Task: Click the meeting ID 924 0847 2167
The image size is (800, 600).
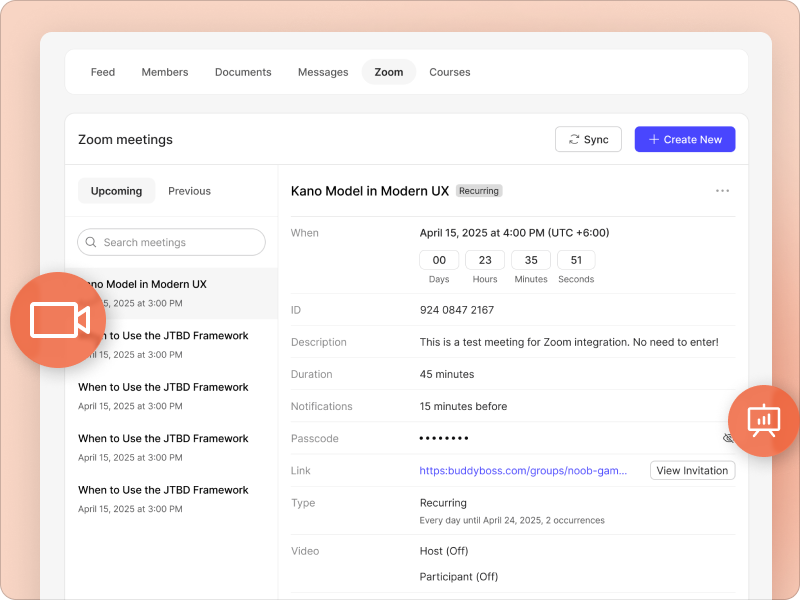Action: pos(457,310)
